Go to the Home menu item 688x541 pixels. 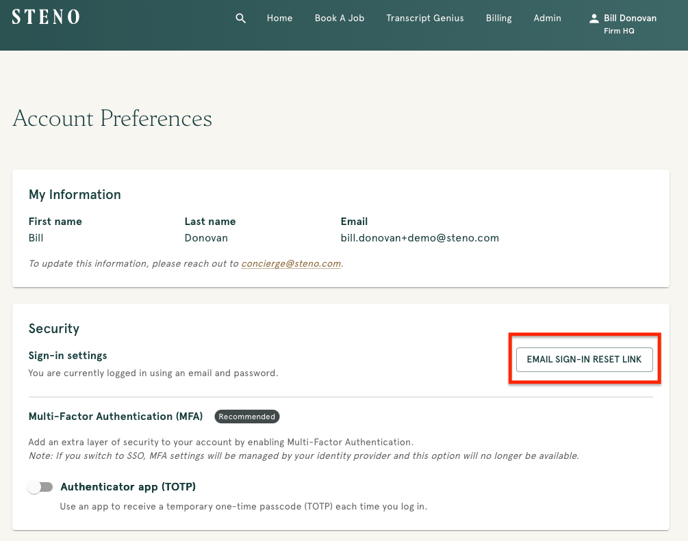point(280,18)
